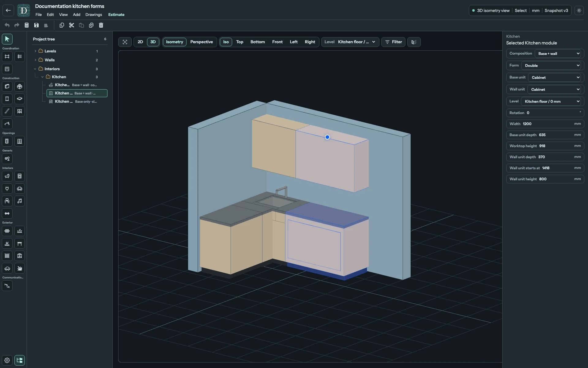588x368 pixels.
Task: Toggle the project tree panel button
Action: (x=20, y=360)
